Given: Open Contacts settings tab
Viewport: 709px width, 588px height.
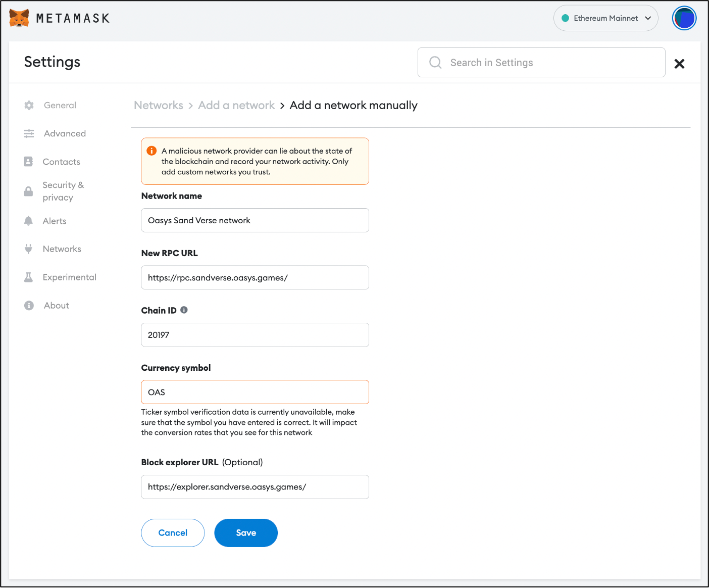Looking at the screenshot, I should [x=62, y=162].
